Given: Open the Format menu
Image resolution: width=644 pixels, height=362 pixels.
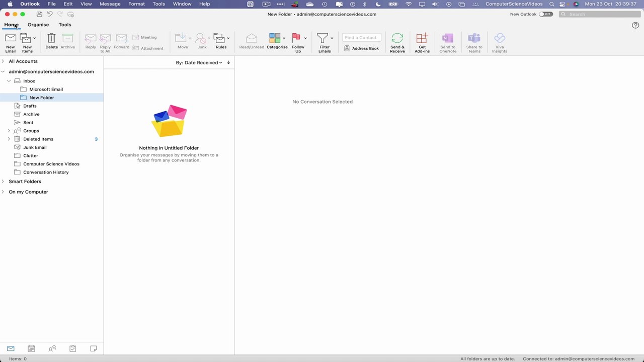Looking at the screenshot, I should (136, 4).
